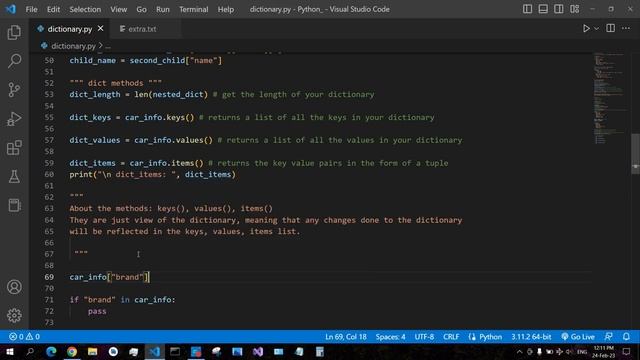
Task: Switch to the extra.txt tab
Action: 142,29
